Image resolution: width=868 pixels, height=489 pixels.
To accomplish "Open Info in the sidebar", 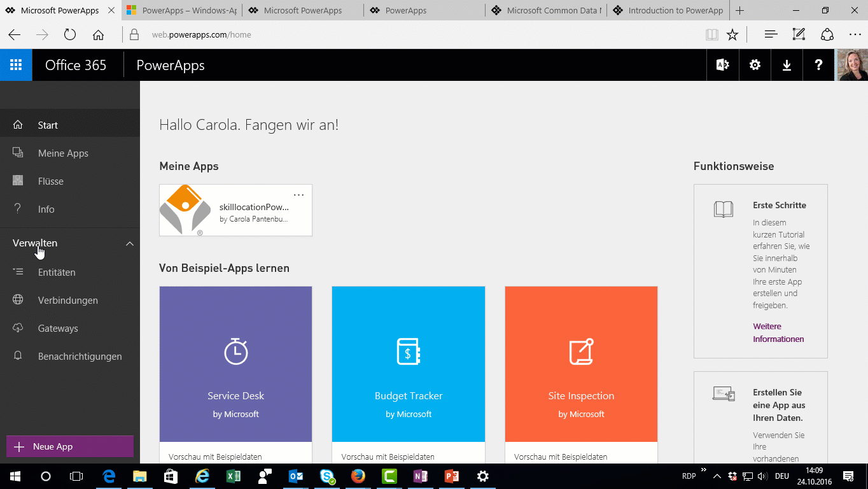I will coord(70,209).
